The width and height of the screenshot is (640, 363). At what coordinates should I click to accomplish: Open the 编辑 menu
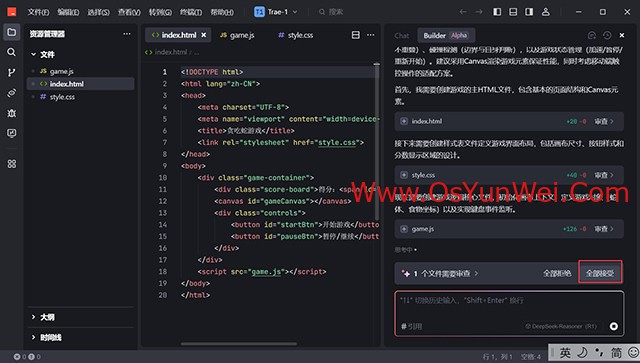click(68, 12)
